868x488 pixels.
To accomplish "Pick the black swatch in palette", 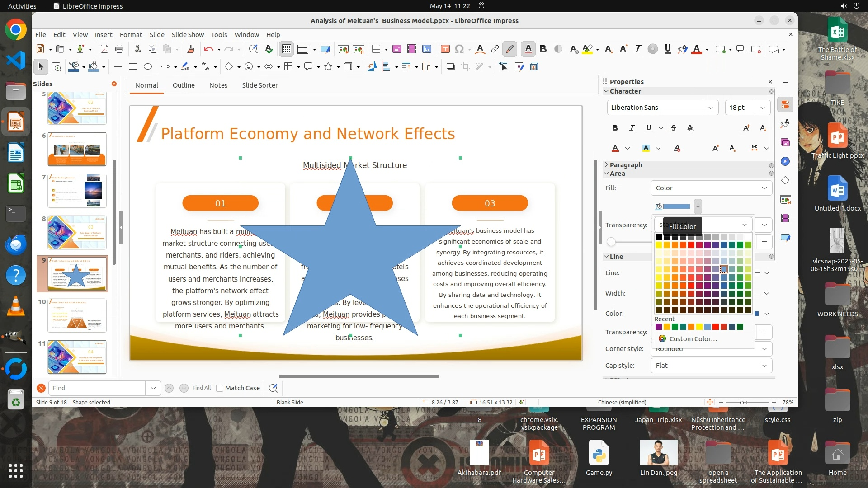I will coord(659,237).
